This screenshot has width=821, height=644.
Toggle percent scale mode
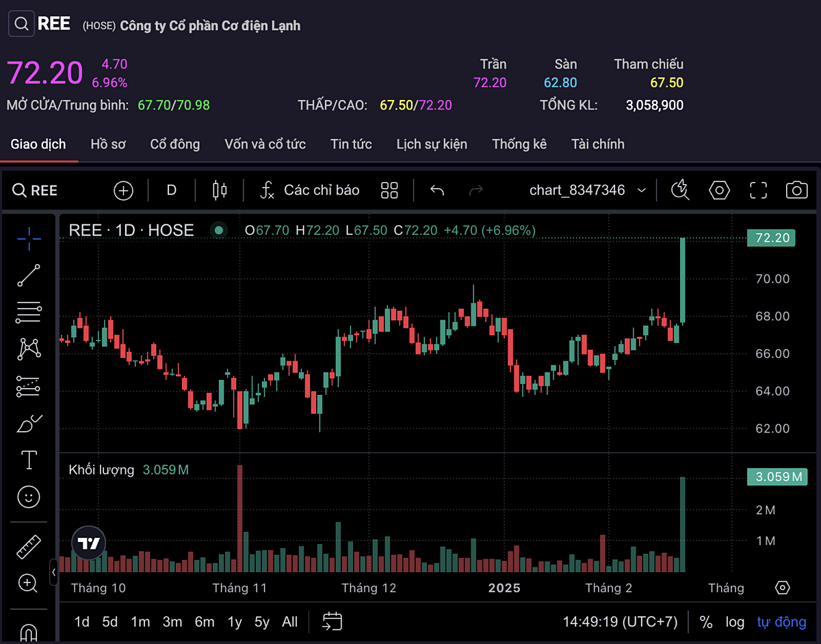point(706,622)
